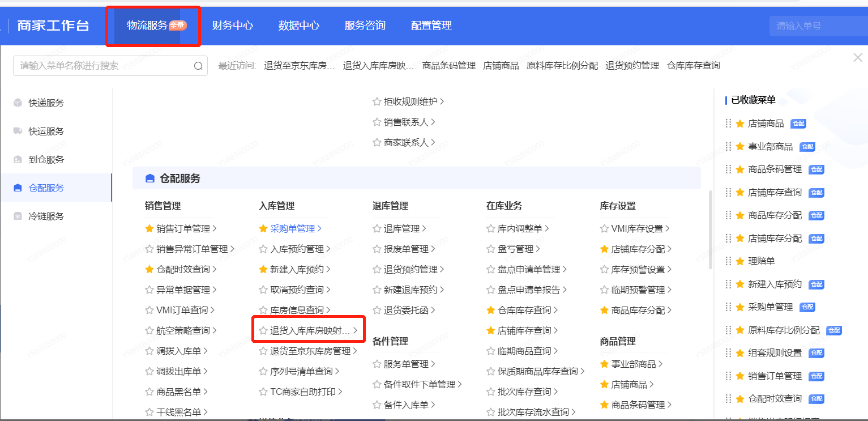Click the 快递服务 box icon in sidebar
This screenshot has width=868, height=421.
pyautogui.click(x=18, y=103)
